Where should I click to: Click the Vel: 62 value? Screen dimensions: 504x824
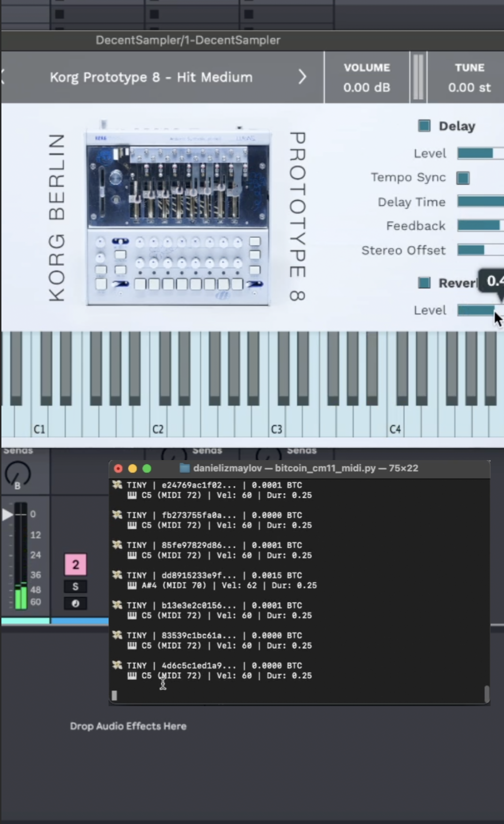pyautogui.click(x=239, y=585)
